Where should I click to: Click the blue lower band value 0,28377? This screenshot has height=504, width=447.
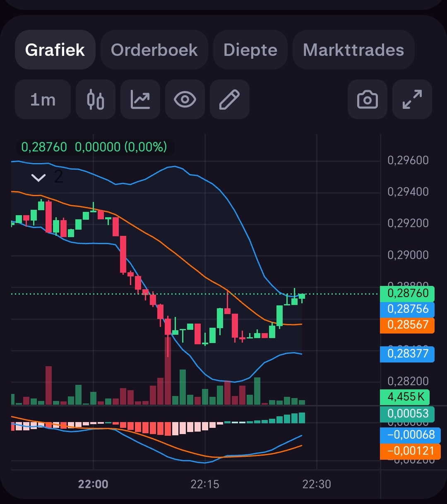click(x=407, y=354)
